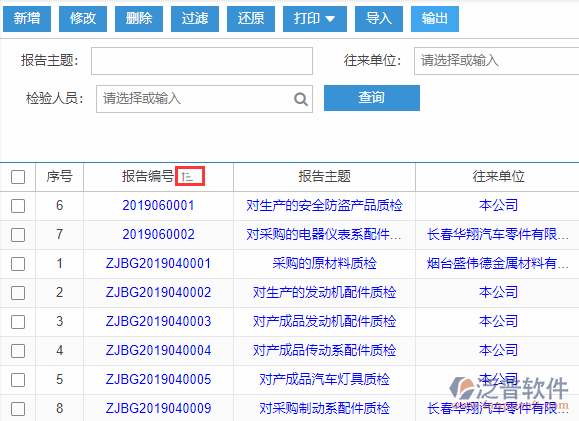This screenshot has width=579, height=421.
Task: Focus the 检验人员 input field
Action: (x=204, y=99)
